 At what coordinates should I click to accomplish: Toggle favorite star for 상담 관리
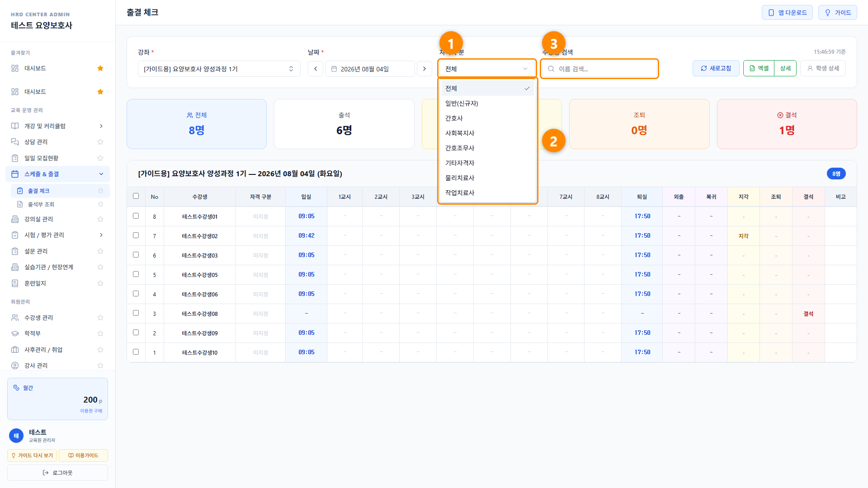tap(100, 142)
